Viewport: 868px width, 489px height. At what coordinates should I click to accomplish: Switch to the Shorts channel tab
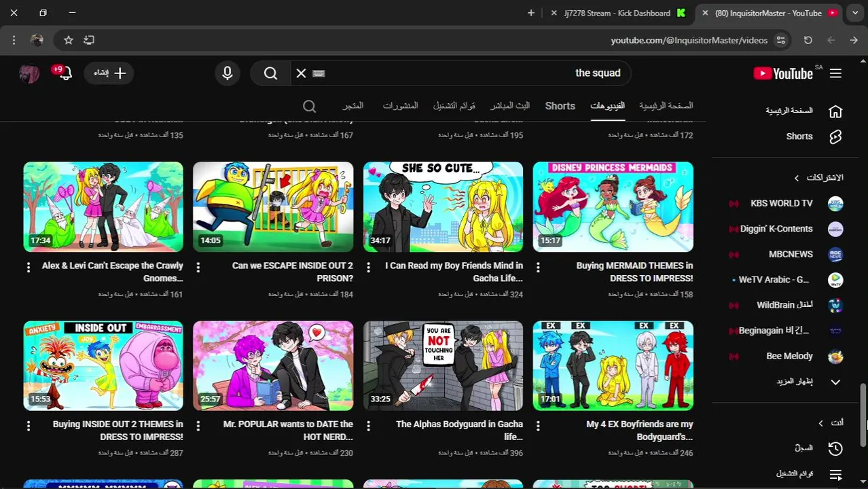[560, 106]
